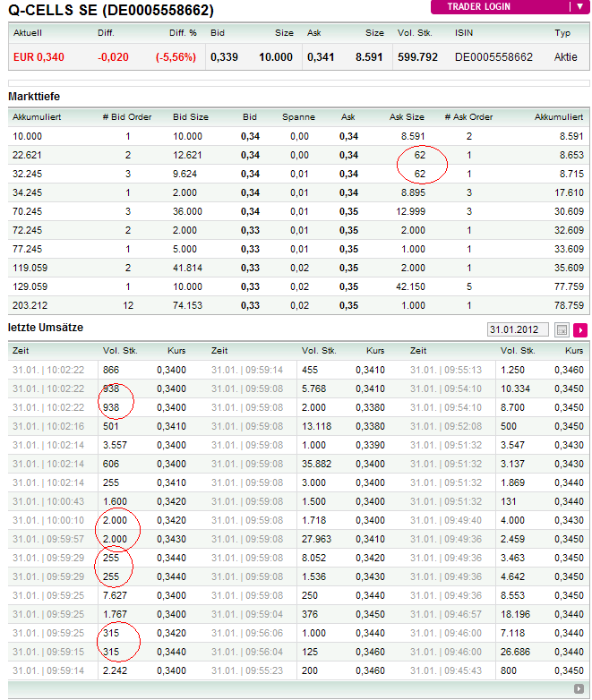
Task: Click the # Ask Order column header
Action: click(468, 116)
